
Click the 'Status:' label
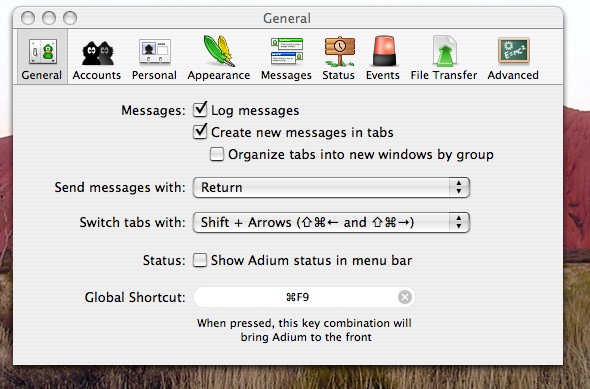click(x=164, y=260)
